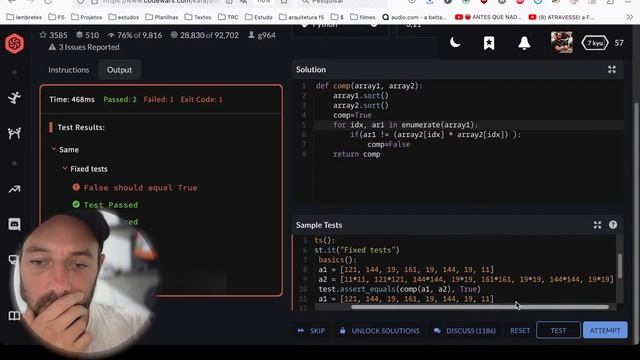The width and height of the screenshot is (640, 360).
Task: Open the Estudo bookmark folder
Action: [259, 17]
